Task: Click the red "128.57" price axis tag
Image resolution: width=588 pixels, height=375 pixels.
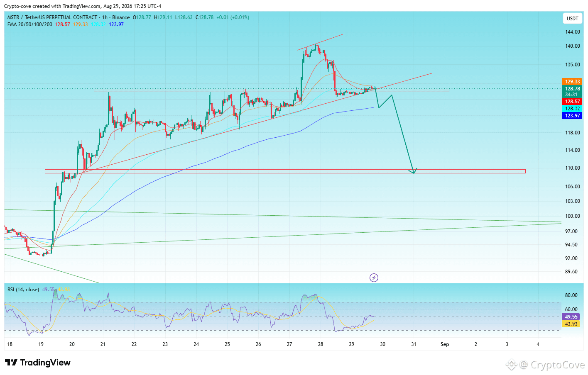Action: (x=572, y=102)
